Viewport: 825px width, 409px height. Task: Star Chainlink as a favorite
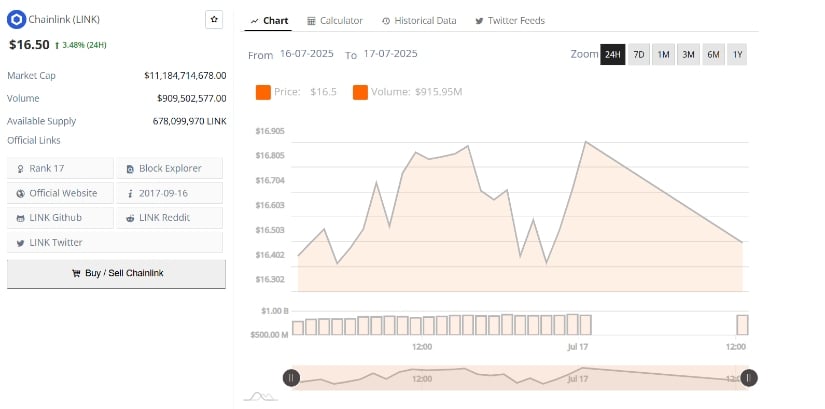pyautogui.click(x=214, y=19)
